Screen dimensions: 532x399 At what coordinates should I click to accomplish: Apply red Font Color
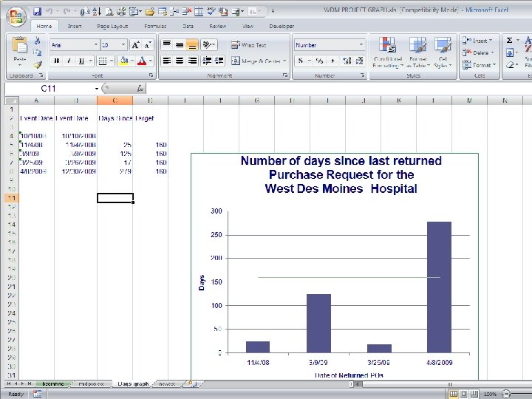click(142, 61)
